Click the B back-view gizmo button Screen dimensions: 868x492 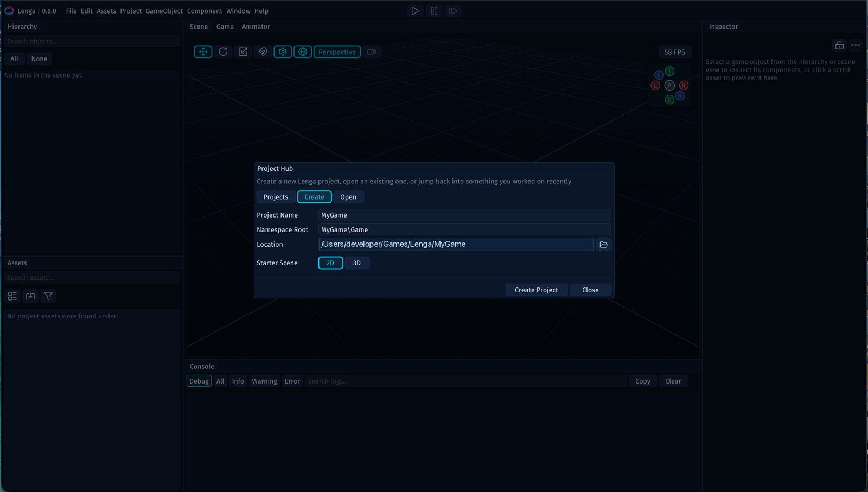click(680, 95)
